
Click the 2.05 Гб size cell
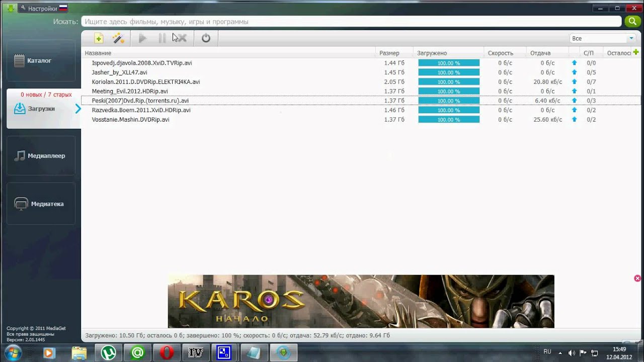tap(394, 82)
